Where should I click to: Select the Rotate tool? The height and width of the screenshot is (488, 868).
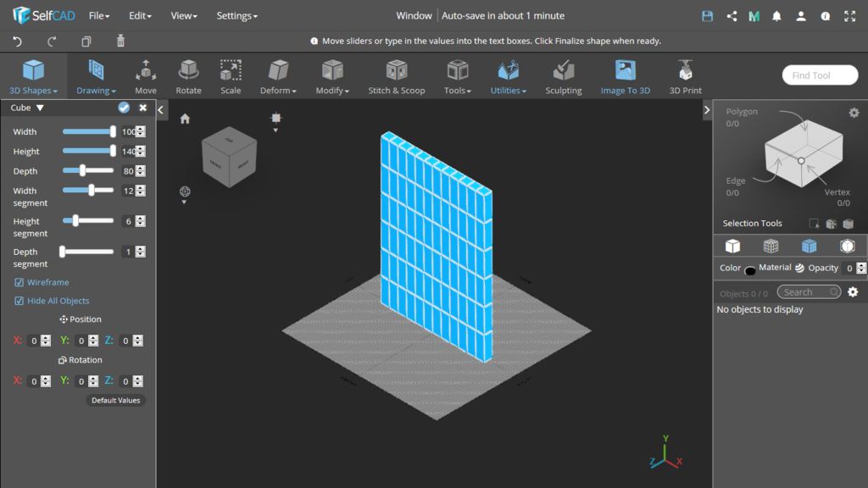(188, 76)
